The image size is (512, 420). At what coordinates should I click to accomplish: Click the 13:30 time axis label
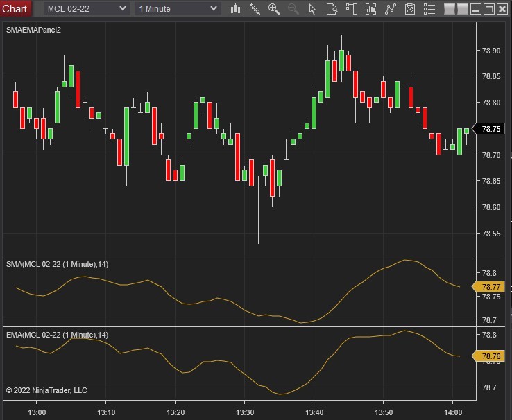click(245, 412)
